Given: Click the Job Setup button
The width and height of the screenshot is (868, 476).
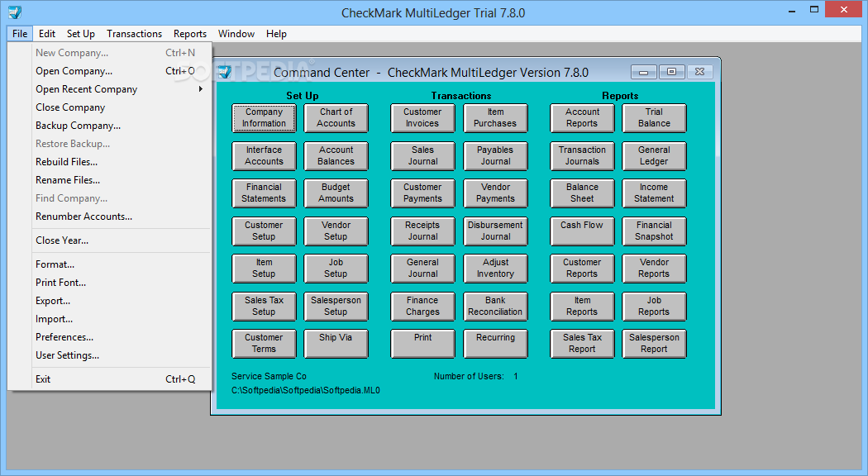Looking at the screenshot, I should click(x=336, y=269).
